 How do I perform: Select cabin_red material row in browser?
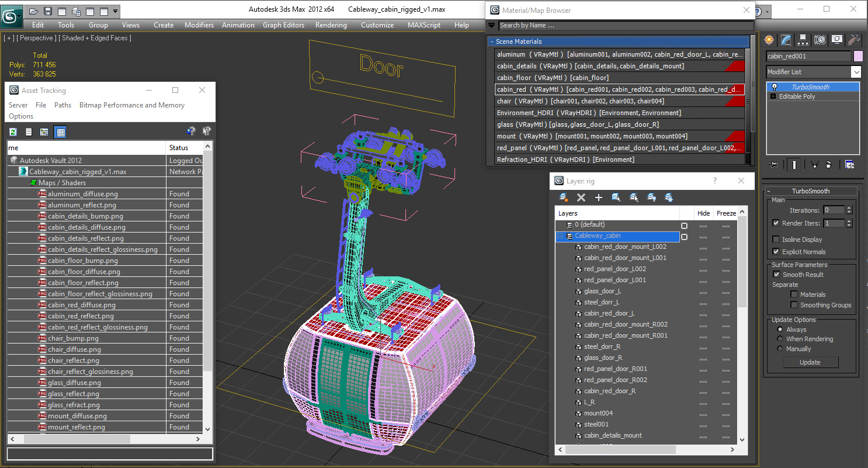(620, 89)
